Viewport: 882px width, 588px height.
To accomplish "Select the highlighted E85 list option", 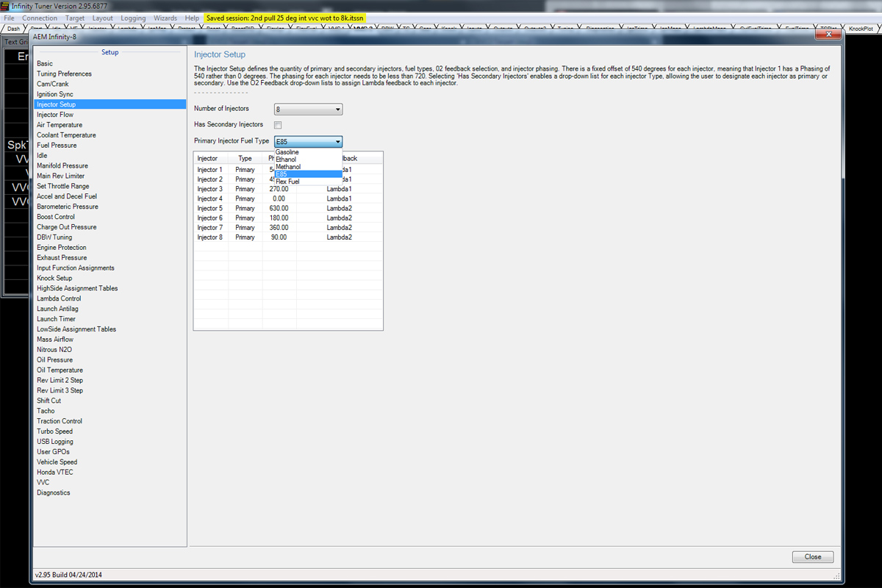I will tap(308, 174).
